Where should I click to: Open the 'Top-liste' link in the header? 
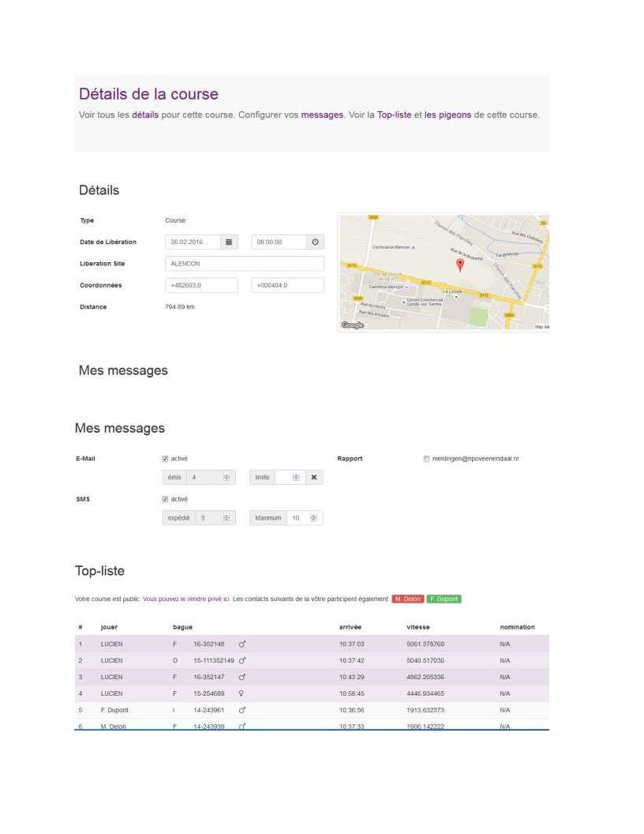coord(395,115)
